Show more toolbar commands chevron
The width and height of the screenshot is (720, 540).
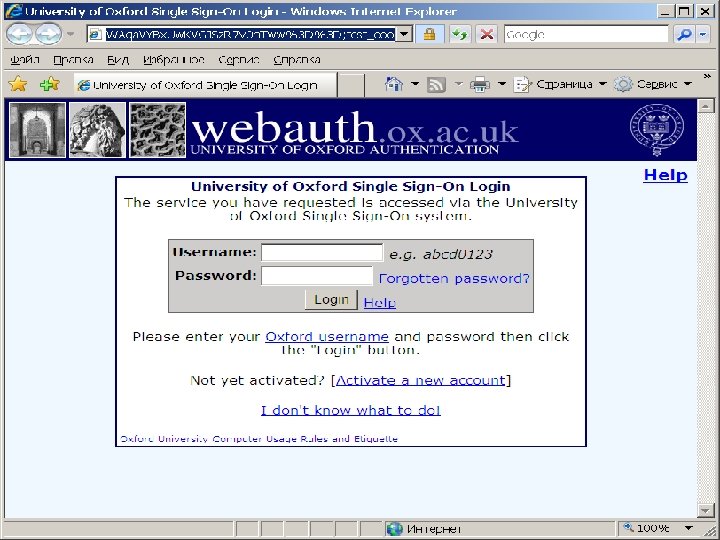[x=707, y=77]
